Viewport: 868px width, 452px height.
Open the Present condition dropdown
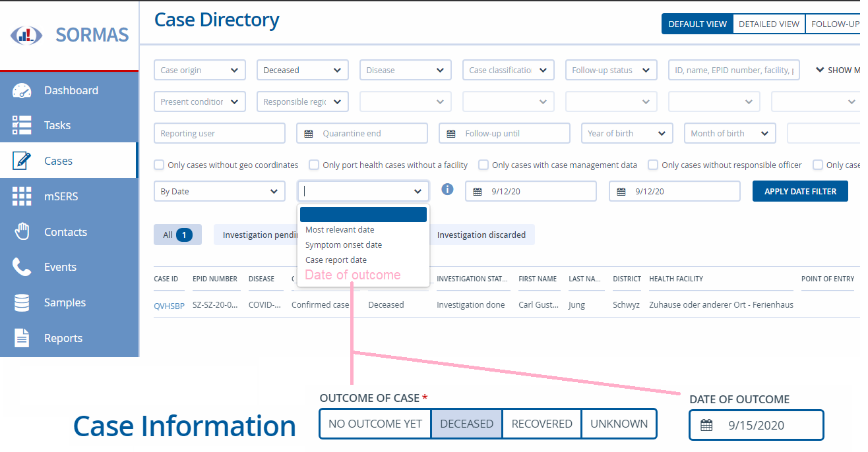click(200, 101)
